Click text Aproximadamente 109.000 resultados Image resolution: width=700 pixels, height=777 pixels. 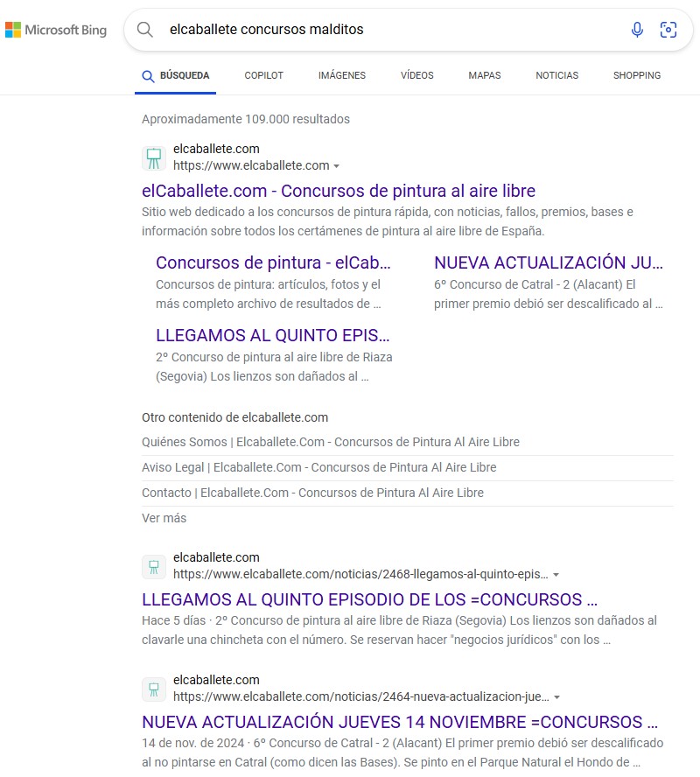click(x=246, y=119)
